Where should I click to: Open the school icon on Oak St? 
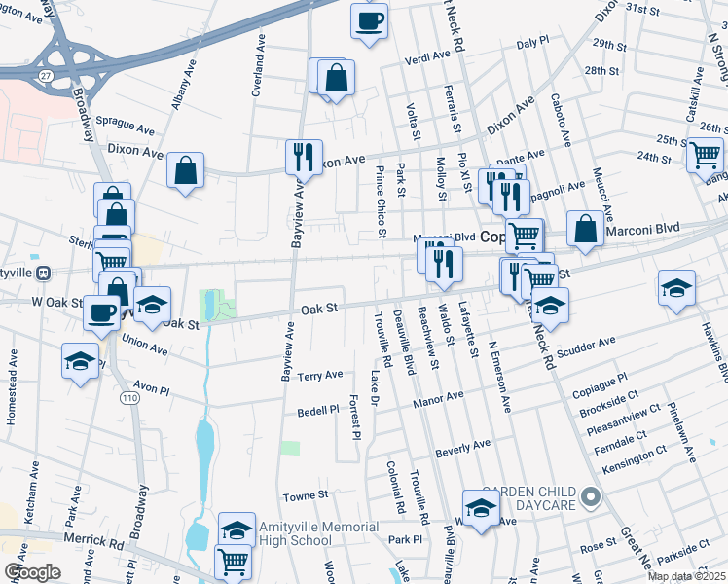[x=152, y=305]
